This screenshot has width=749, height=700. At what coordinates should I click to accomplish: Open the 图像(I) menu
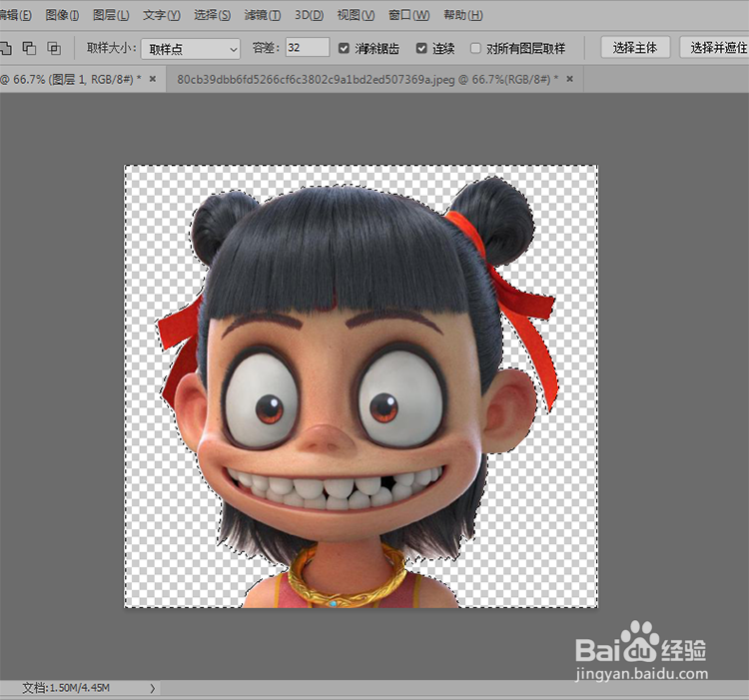pos(62,15)
